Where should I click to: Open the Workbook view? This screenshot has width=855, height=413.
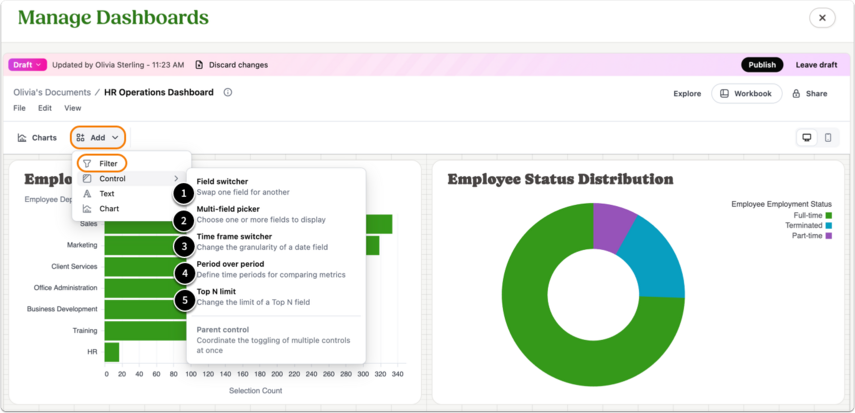coord(746,94)
